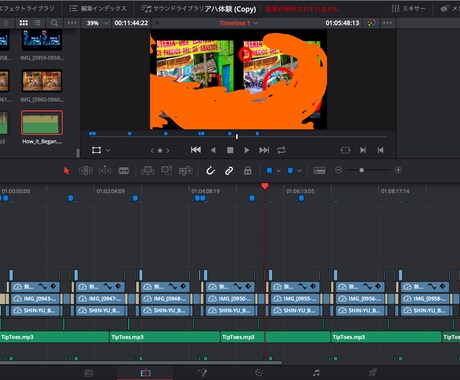Switch to the Media page tab
Viewport: 460px width, 380px height.
click(88, 373)
